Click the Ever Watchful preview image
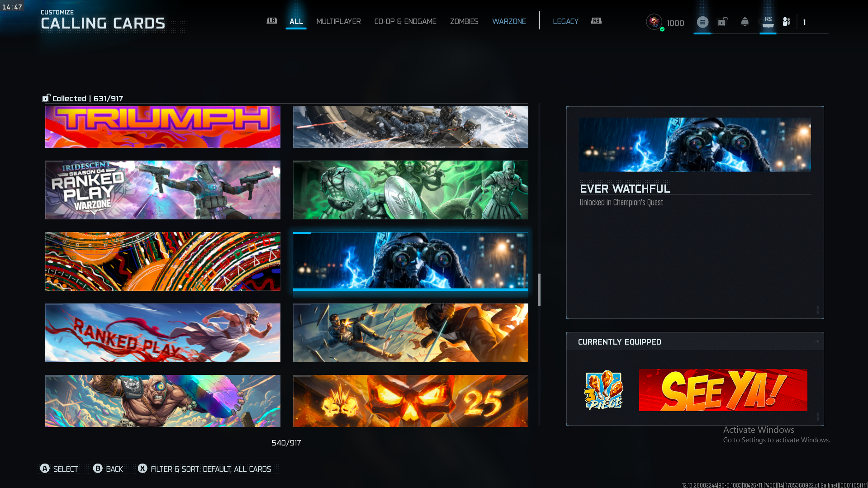868x488 pixels. click(x=695, y=145)
